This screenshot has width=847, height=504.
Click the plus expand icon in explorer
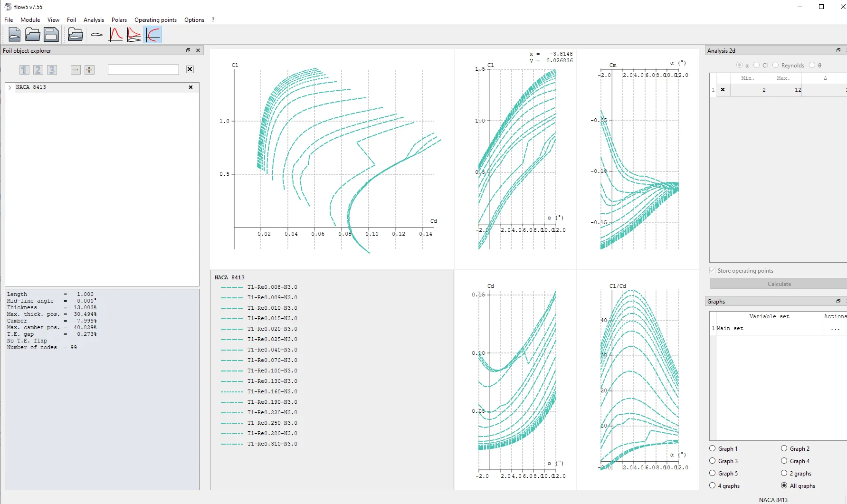coord(89,70)
